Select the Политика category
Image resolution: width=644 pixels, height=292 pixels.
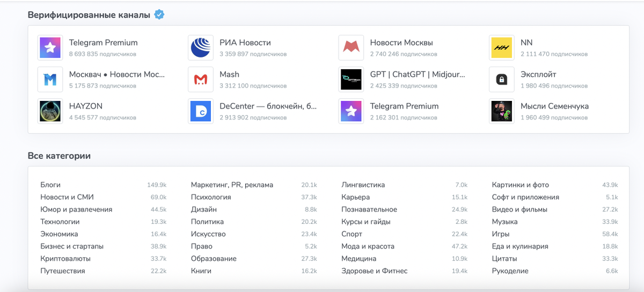pyautogui.click(x=207, y=222)
